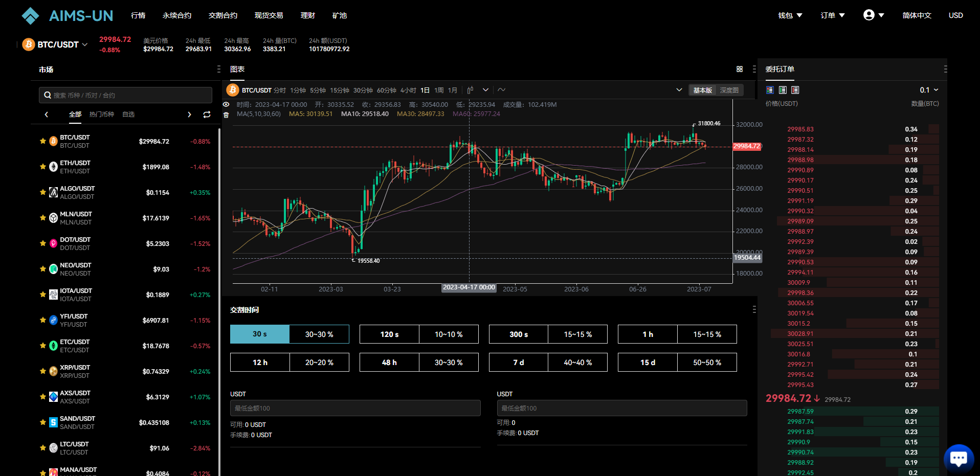Click the chart grid layout icon
Viewport: 980px width, 476px height.
(x=739, y=69)
